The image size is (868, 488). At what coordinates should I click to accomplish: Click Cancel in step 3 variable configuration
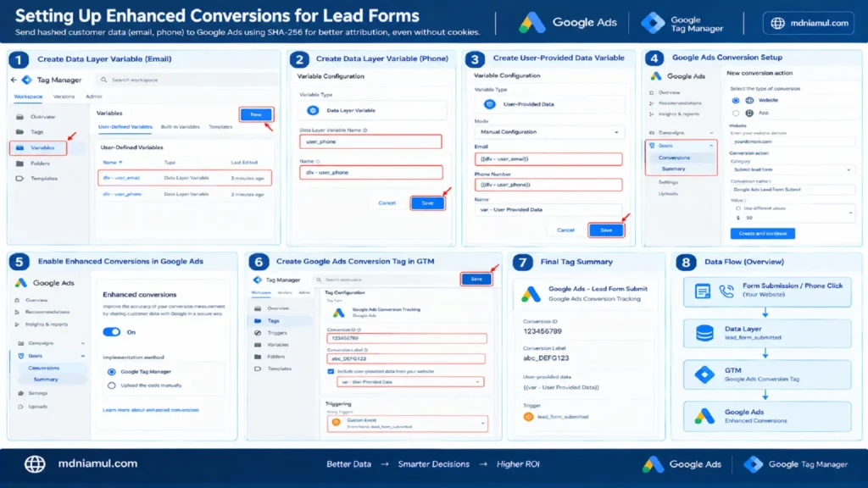coord(565,230)
